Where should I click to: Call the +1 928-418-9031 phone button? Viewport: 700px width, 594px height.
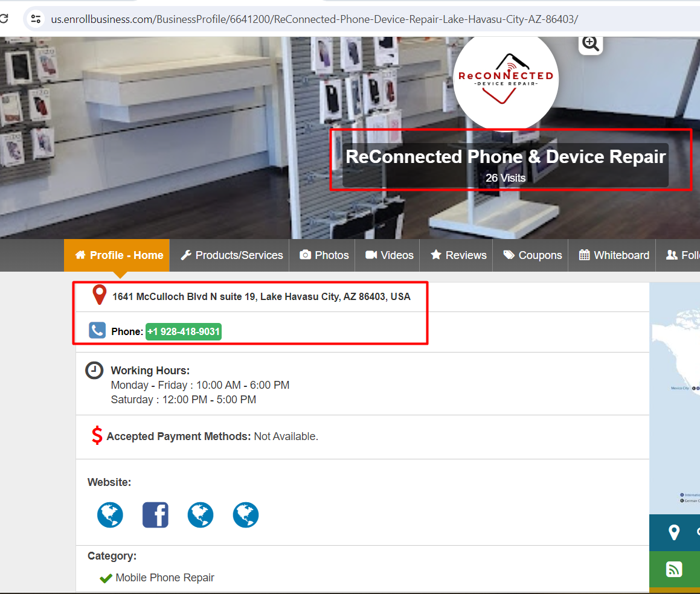(184, 331)
